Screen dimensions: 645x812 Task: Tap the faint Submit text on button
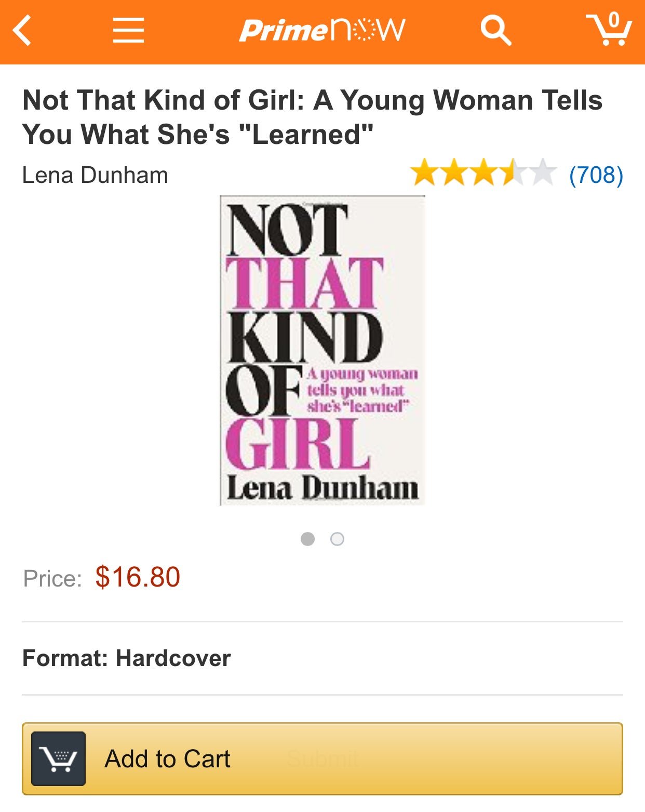click(322, 758)
